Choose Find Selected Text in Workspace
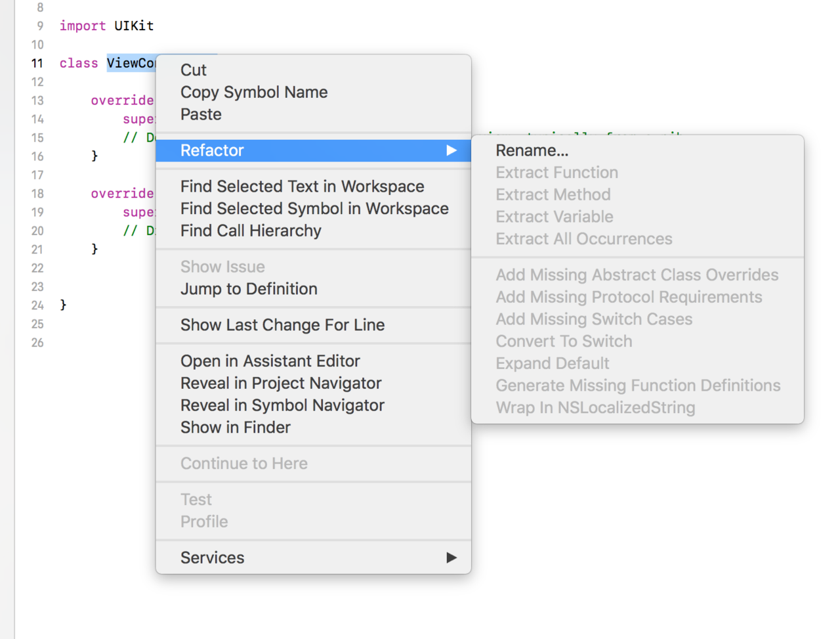Image resolution: width=840 pixels, height=639 pixels. pos(303,187)
